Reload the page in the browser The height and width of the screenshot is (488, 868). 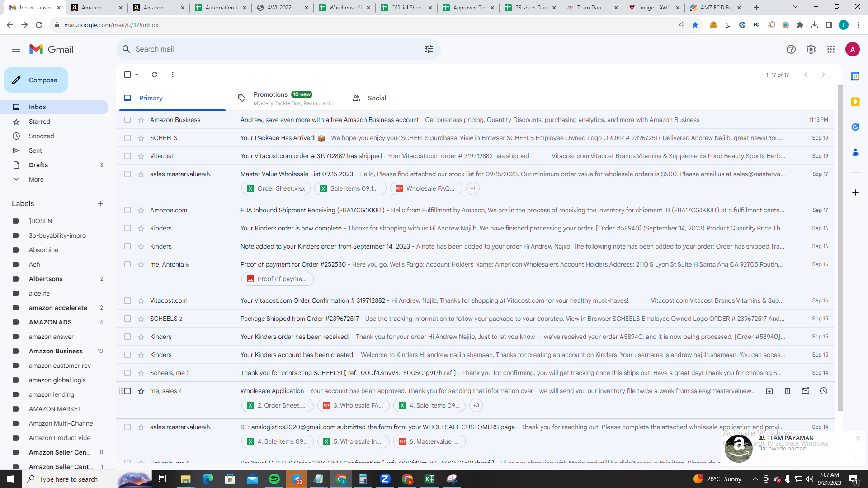tap(39, 25)
